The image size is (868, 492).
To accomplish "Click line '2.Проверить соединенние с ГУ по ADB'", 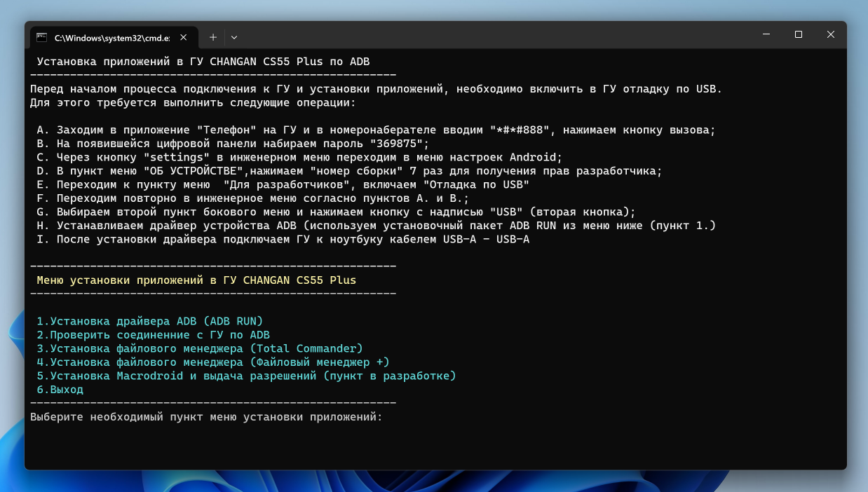I will [x=153, y=335].
